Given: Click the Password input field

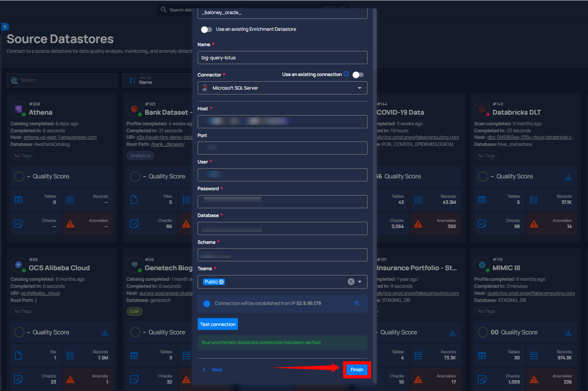Looking at the screenshot, I should 282,202.
